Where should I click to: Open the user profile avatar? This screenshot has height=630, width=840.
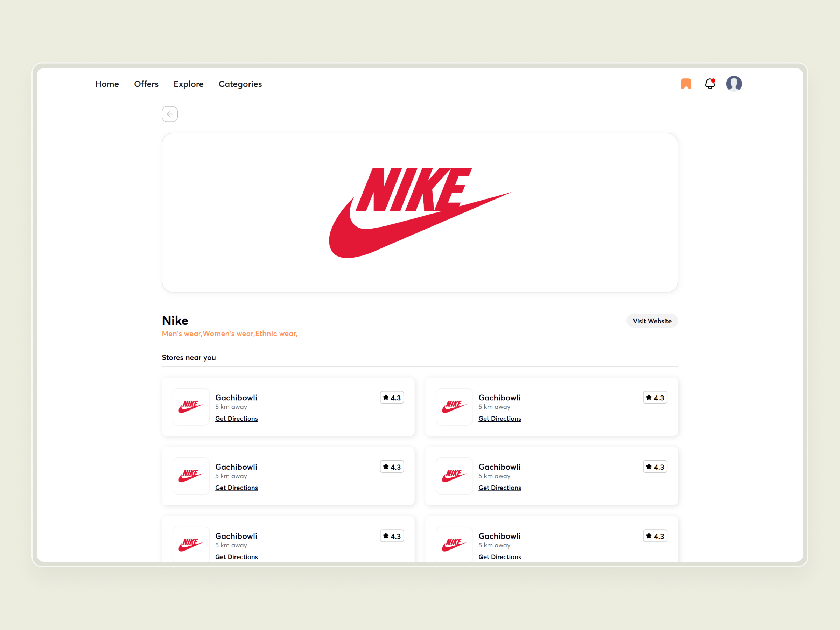pyautogui.click(x=734, y=84)
